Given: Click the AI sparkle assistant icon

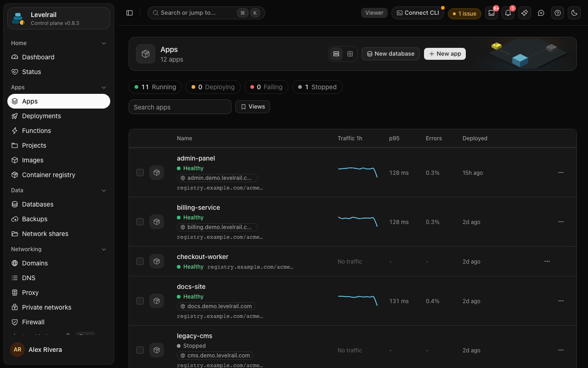Looking at the screenshot, I should pos(525,13).
